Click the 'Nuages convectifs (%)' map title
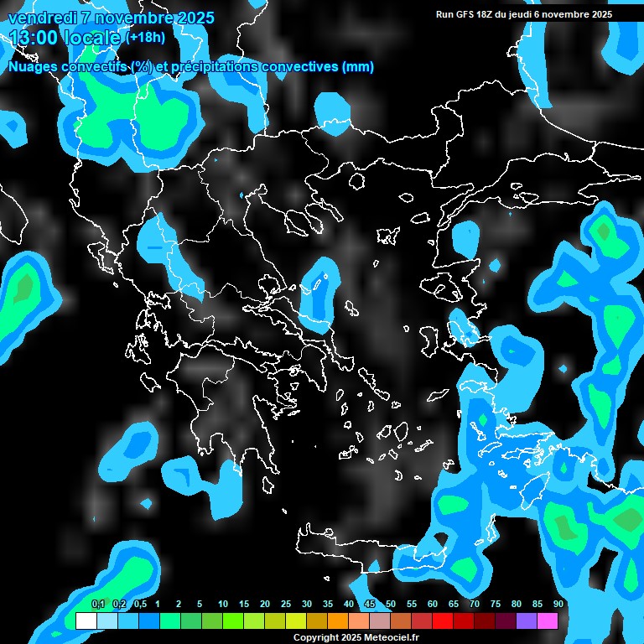Viewport: 644px width, 644px height. pyautogui.click(x=80, y=66)
